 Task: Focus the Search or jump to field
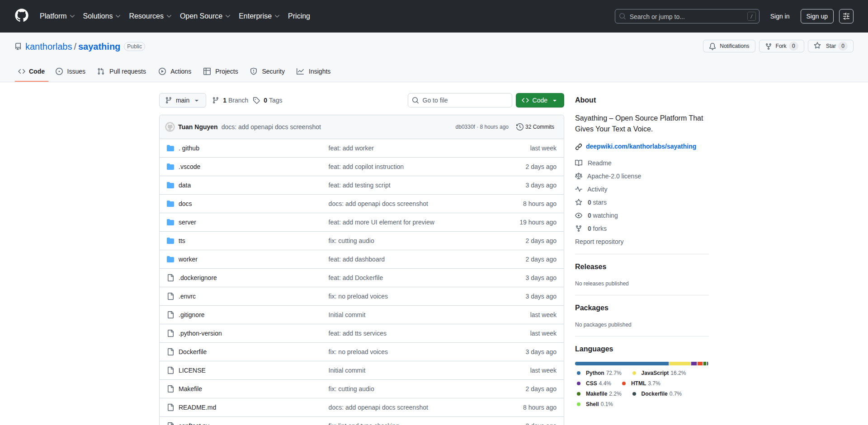[687, 16]
